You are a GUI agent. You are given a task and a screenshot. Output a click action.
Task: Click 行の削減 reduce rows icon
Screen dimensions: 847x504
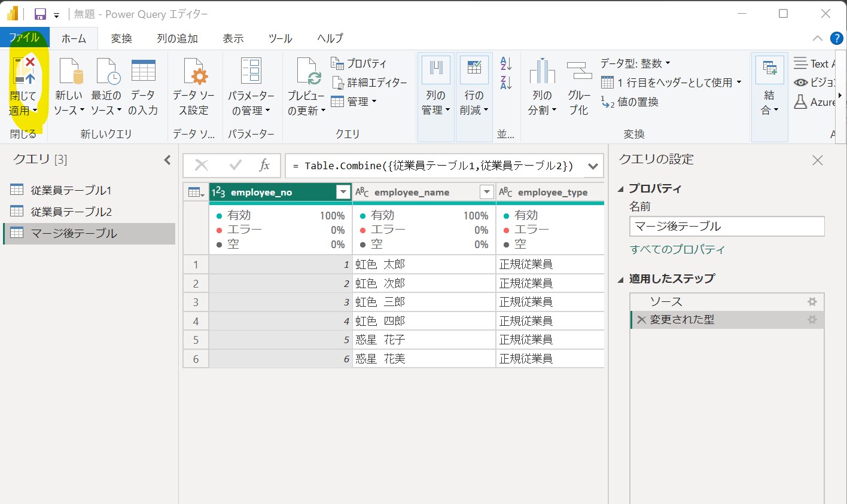[x=474, y=68]
